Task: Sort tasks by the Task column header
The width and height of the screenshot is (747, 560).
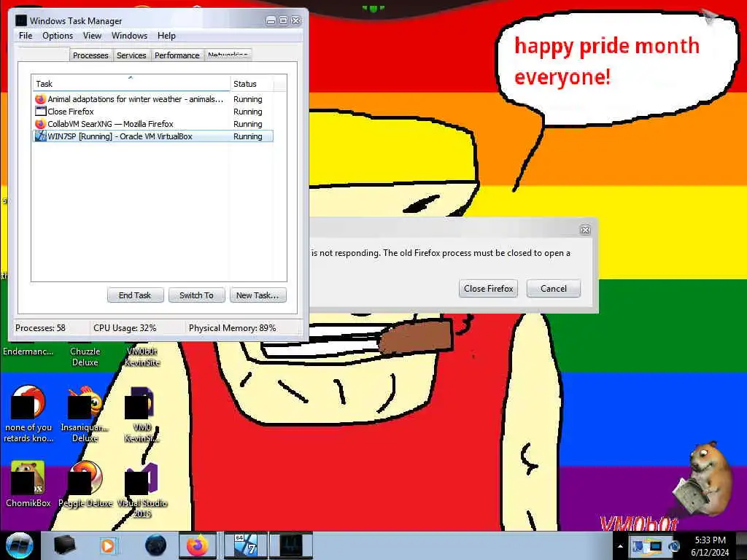Action: 131,83
